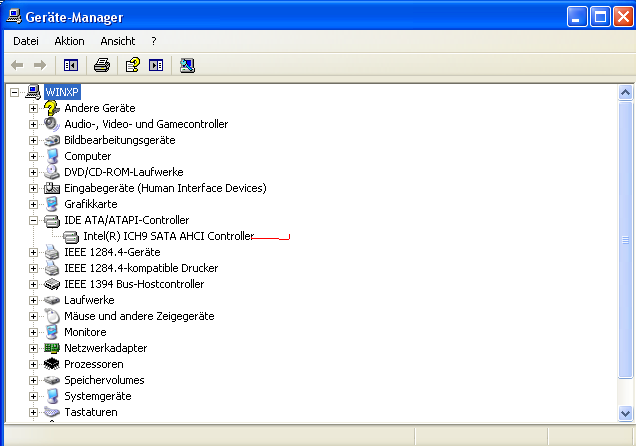Image resolution: width=636 pixels, height=446 pixels.
Task: Click the Laufwerke drive icon
Action: click(x=52, y=300)
